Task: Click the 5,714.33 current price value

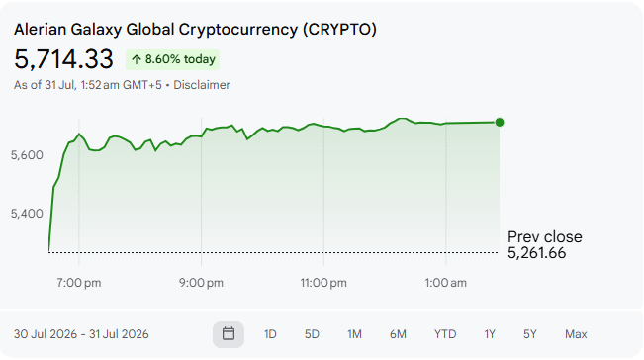Action: tap(63, 59)
